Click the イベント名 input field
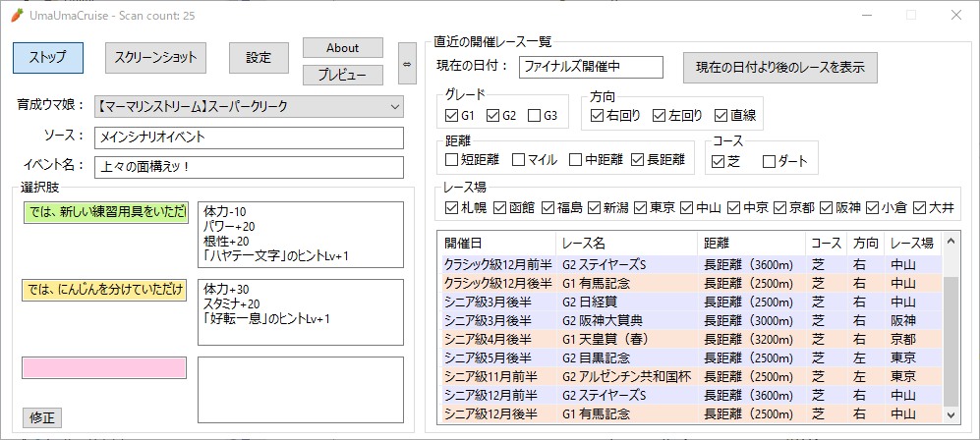 tap(250, 168)
